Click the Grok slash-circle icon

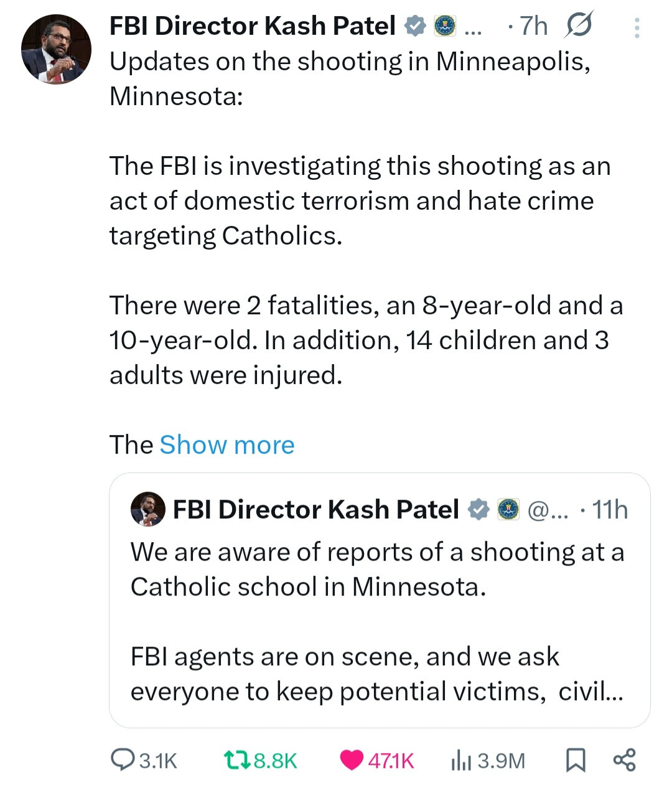pyautogui.click(x=579, y=26)
